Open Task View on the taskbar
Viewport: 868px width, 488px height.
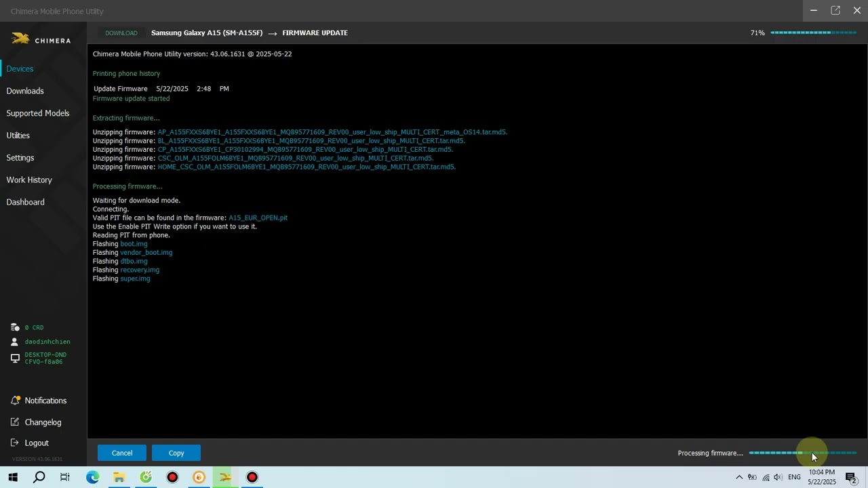[65, 477]
